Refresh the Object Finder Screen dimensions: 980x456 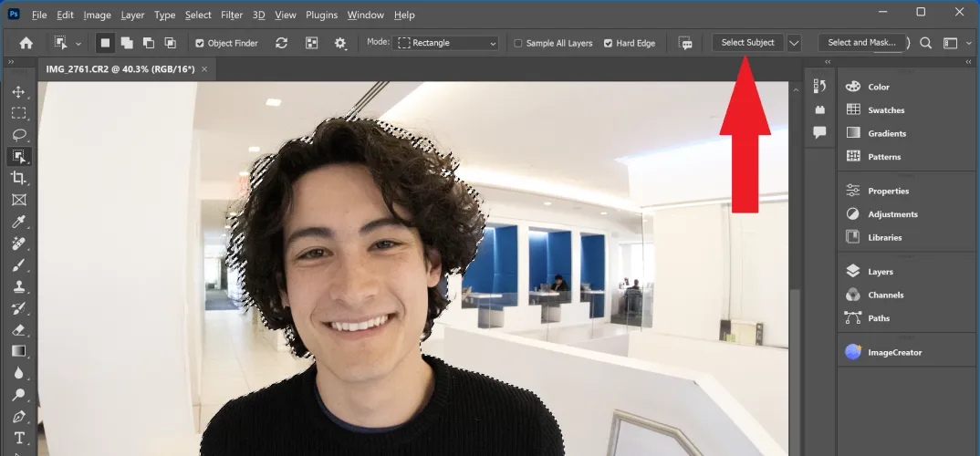[x=281, y=43]
